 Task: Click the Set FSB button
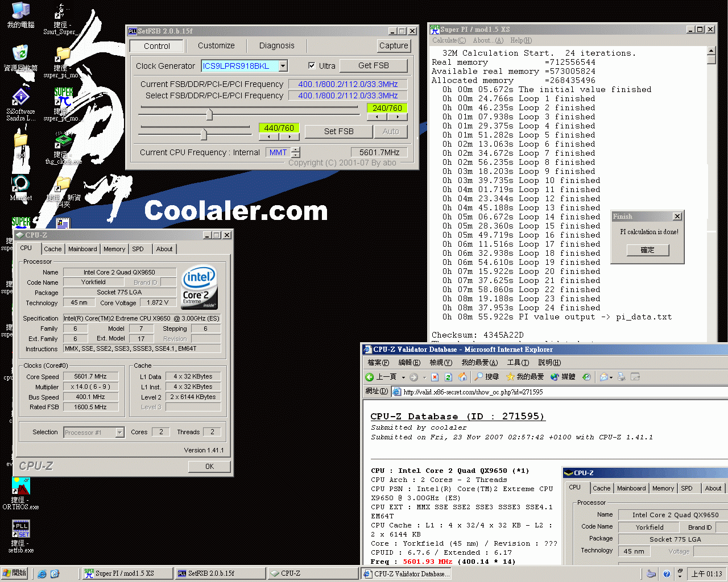(339, 131)
